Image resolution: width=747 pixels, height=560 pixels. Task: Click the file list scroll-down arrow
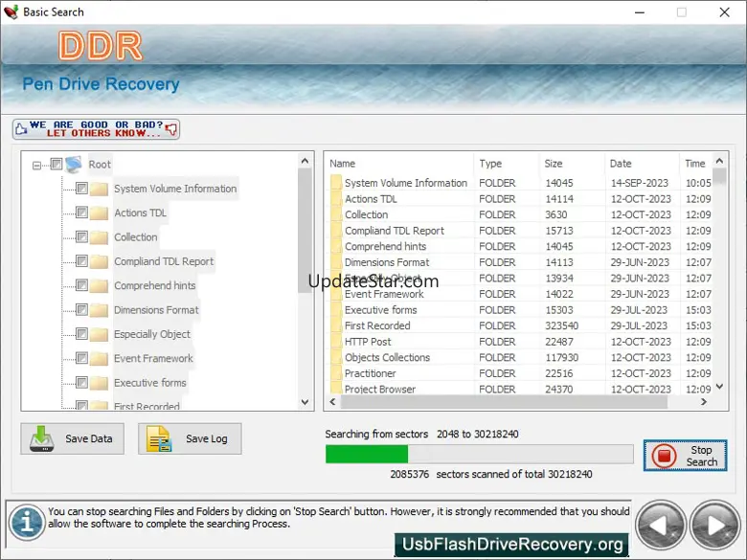tap(719, 386)
